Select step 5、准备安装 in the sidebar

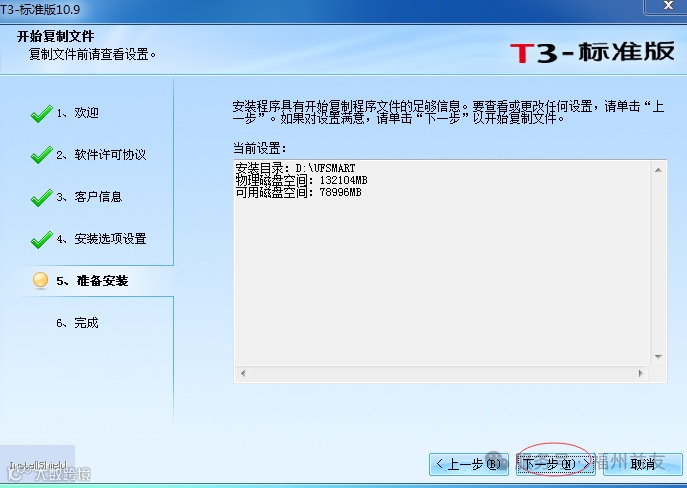point(92,281)
